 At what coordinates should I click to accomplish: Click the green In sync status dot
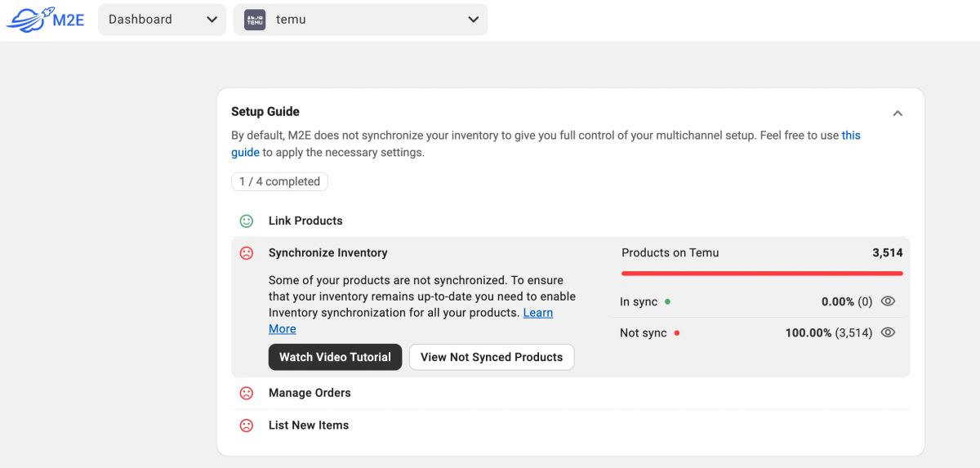667,301
